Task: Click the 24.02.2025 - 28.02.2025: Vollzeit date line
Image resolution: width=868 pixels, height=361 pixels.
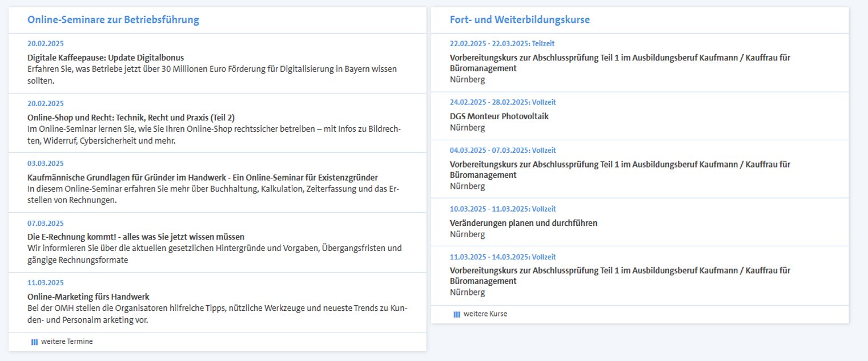Action: 503,103
